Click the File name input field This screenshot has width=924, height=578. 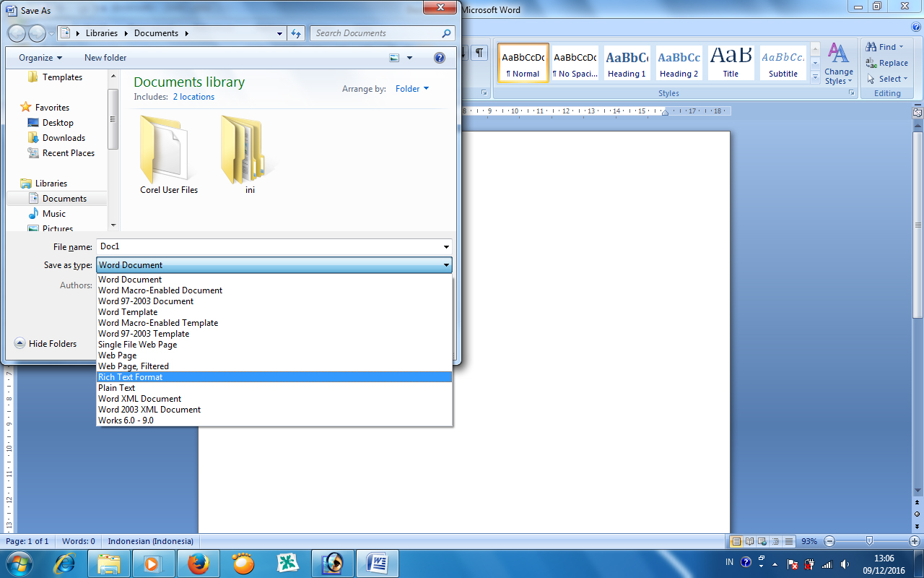tap(269, 247)
